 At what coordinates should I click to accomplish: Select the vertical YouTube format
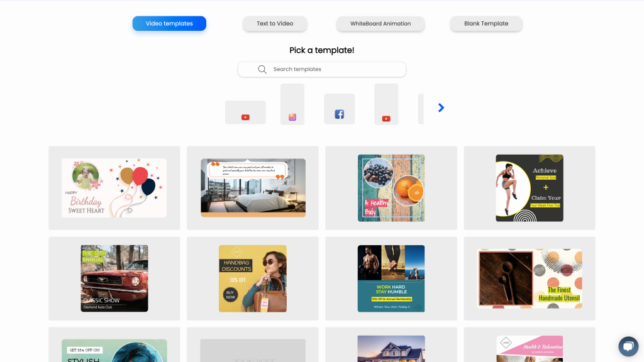386,104
